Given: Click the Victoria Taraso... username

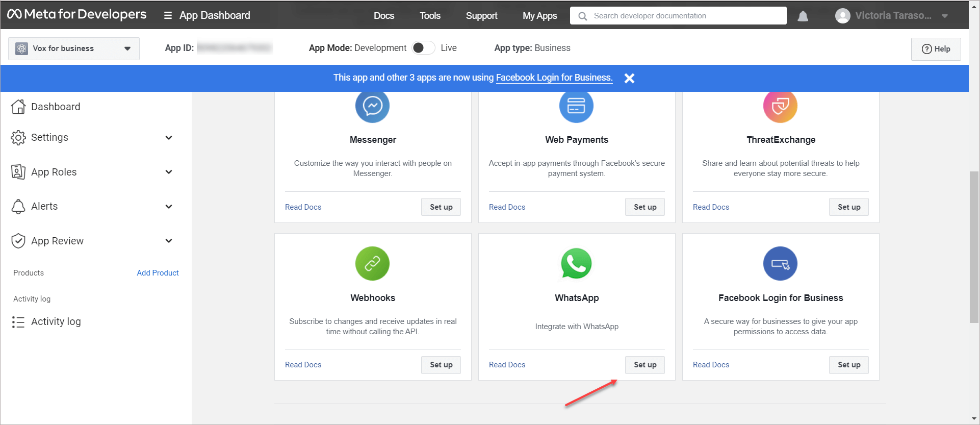Looking at the screenshot, I should (x=893, y=16).
